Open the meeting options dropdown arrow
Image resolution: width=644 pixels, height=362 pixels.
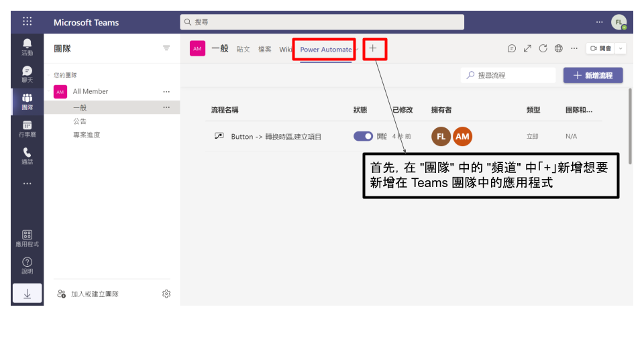[x=621, y=48]
